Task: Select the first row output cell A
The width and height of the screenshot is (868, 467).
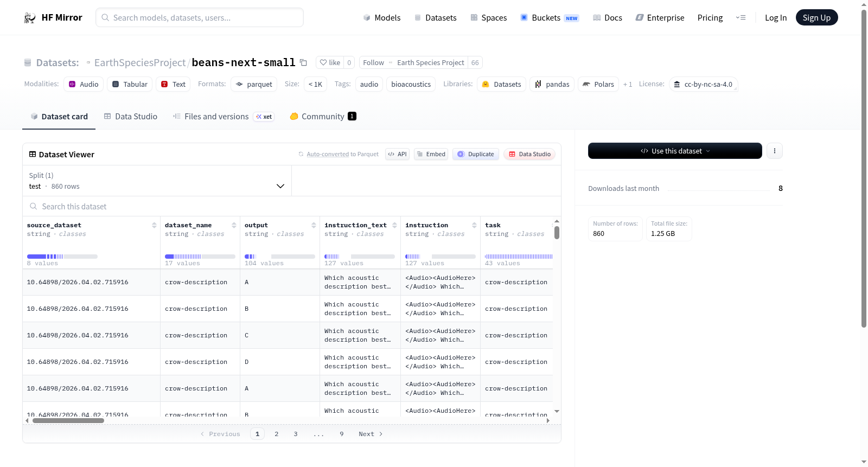Action: (279, 282)
